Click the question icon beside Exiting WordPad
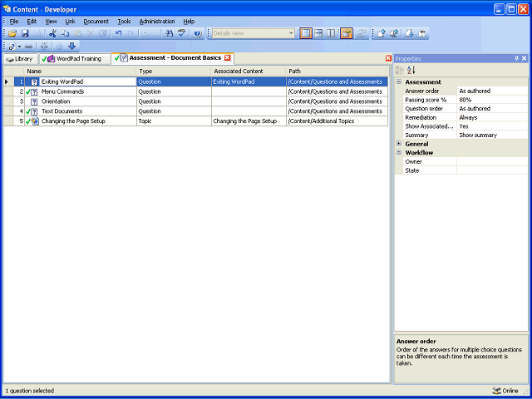 34,81
